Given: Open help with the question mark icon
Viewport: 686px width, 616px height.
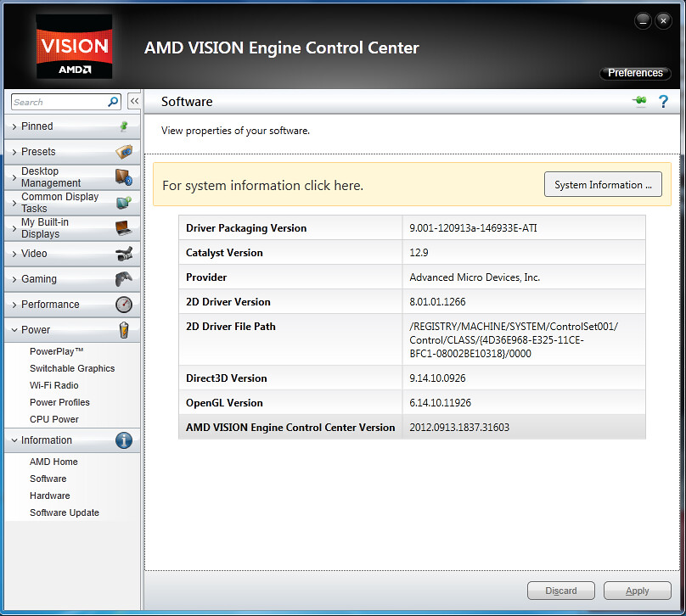Looking at the screenshot, I should point(663,102).
